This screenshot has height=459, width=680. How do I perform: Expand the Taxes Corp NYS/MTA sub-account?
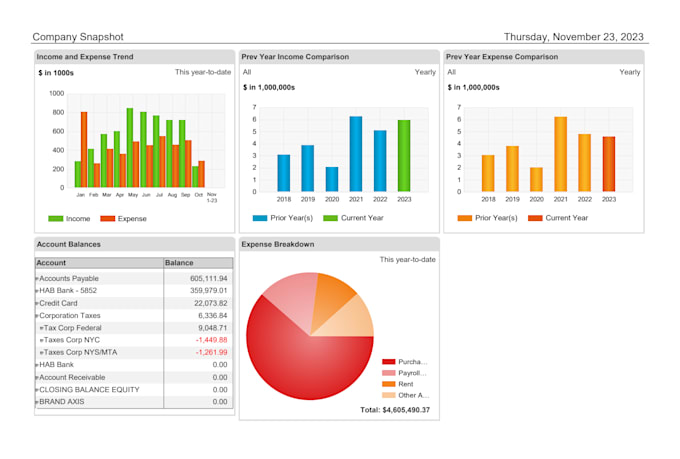coord(42,353)
